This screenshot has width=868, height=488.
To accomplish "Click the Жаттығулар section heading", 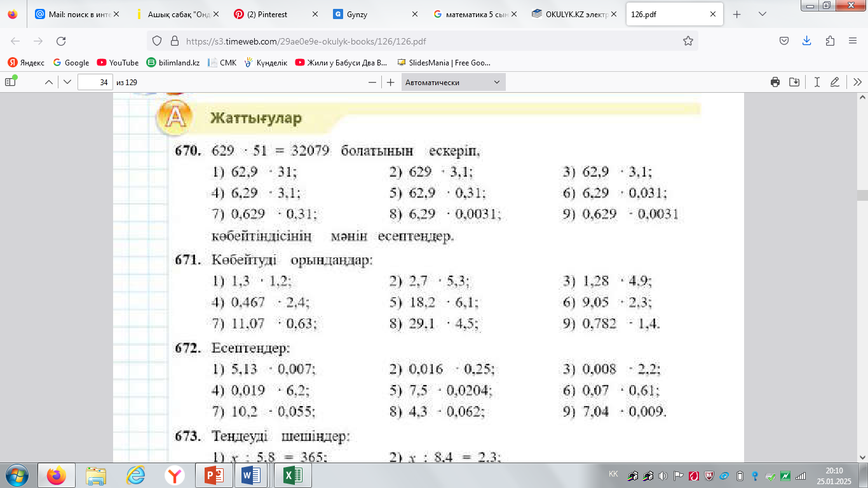I will [x=256, y=118].
